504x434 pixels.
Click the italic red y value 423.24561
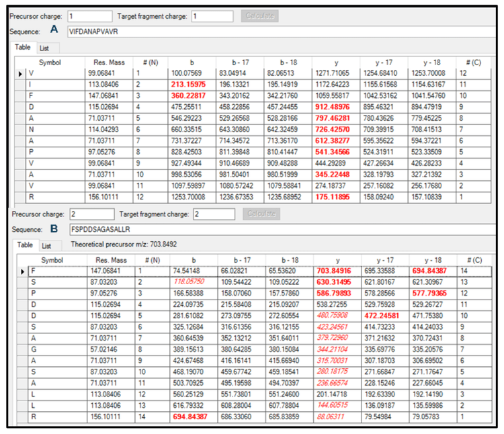click(333, 327)
